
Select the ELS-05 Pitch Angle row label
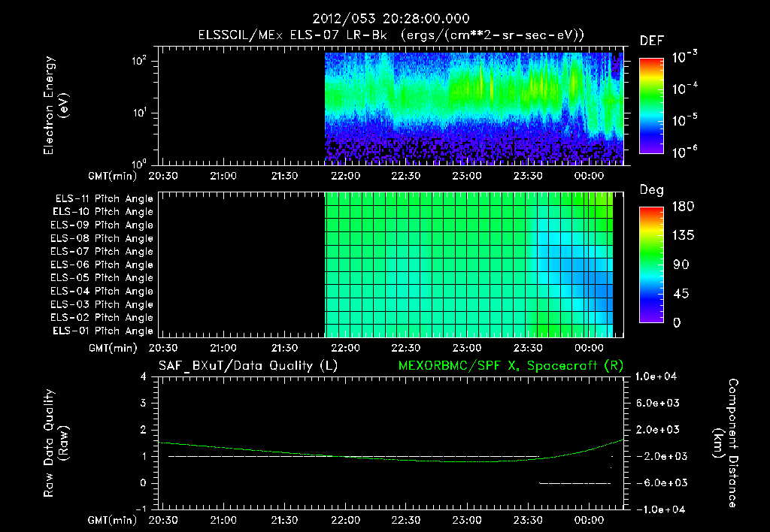tap(102, 278)
